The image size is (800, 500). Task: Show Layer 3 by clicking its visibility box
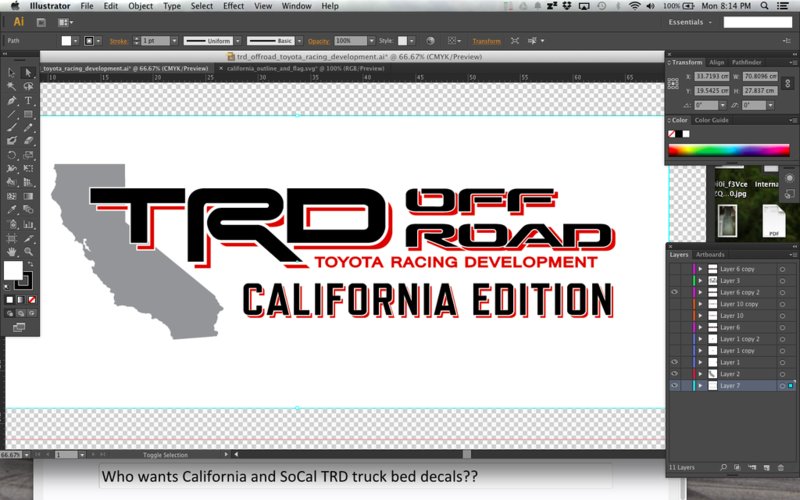coord(674,281)
